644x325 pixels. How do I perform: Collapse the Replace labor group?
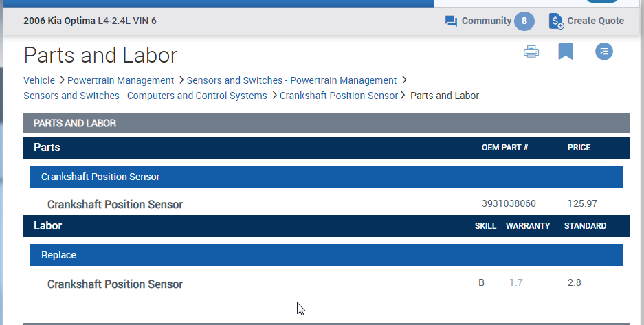click(x=58, y=255)
